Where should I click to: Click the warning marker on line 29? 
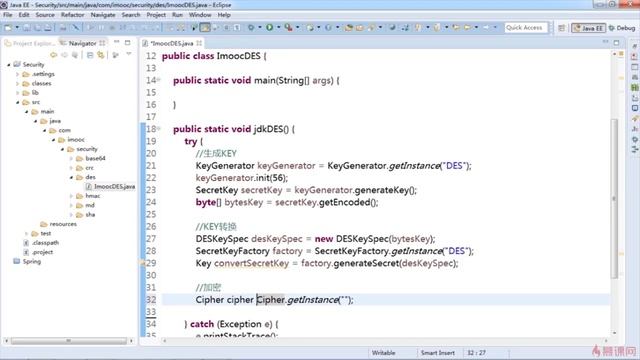143,263
